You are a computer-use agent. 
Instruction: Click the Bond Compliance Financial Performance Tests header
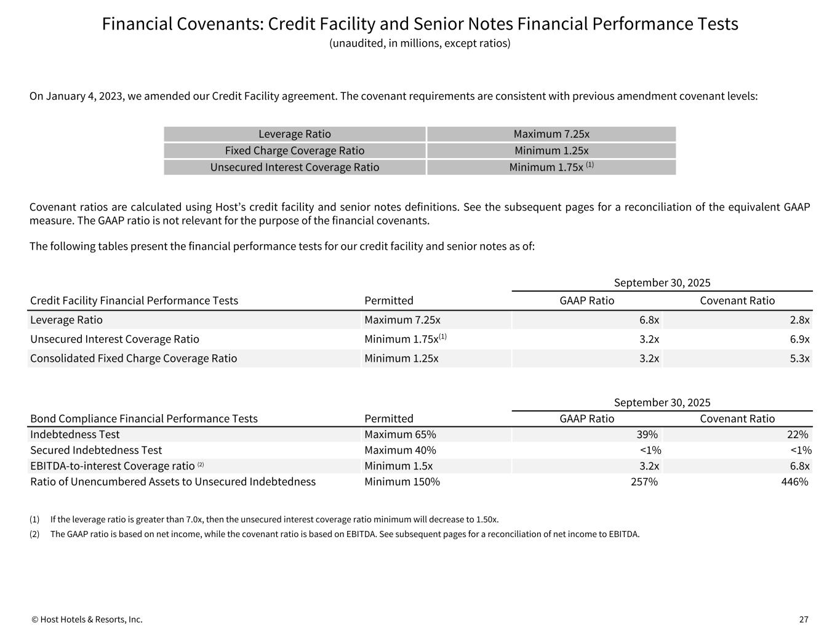click(144, 418)
